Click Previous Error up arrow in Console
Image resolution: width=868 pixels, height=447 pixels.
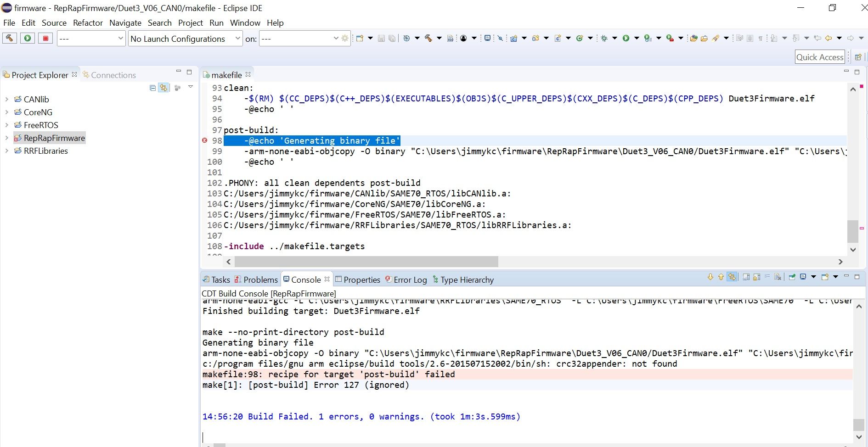tap(721, 277)
